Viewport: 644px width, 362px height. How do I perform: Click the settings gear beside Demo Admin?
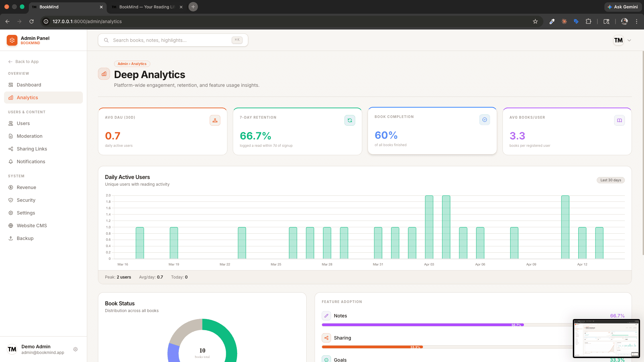tap(75, 349)
